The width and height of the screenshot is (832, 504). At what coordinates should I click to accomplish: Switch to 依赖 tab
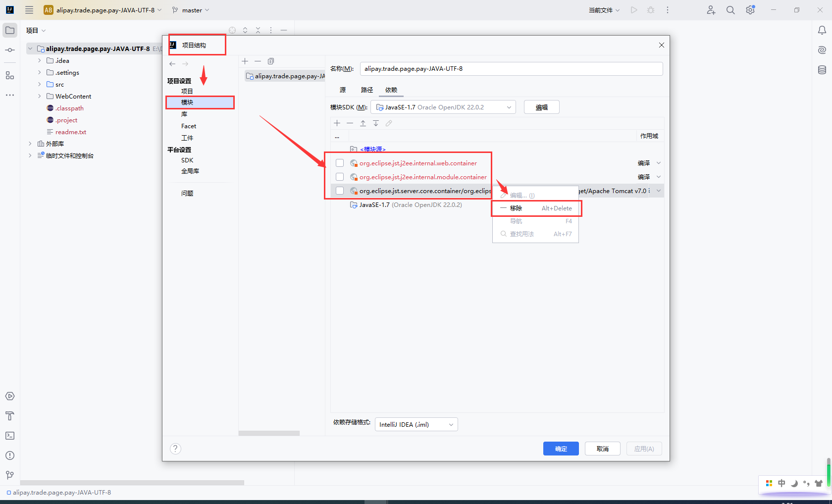click(x=391, y=90)
